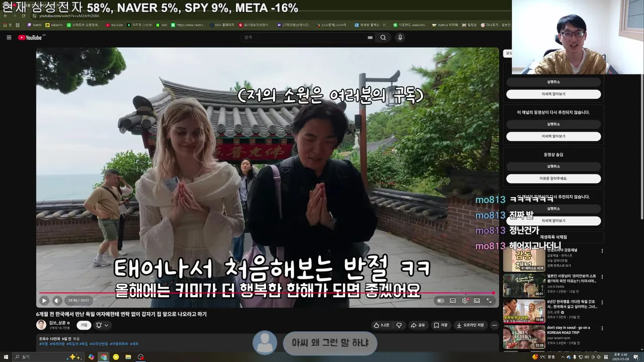Open the player settings gear

[x=465, y=301]
